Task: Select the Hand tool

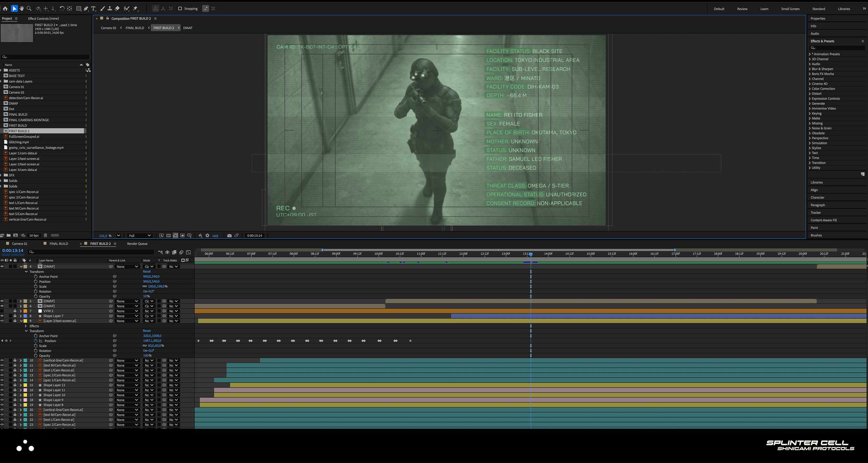Action: click(22, 9)
